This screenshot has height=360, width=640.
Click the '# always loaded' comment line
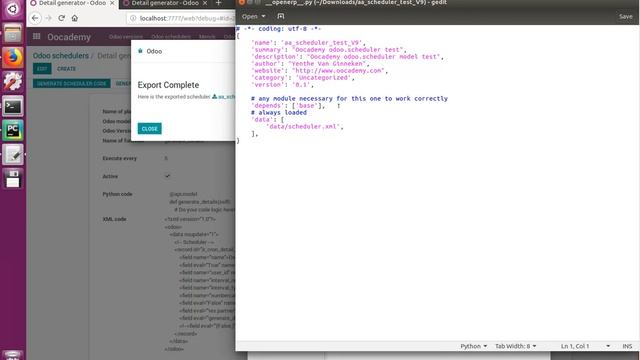pyautogui.click(x=279, y=113)
